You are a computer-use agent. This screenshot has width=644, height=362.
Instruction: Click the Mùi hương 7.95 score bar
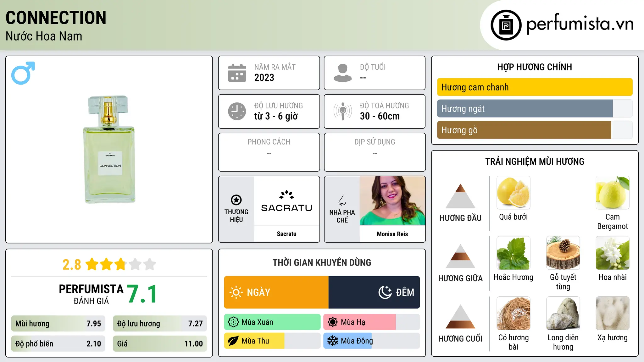[58, 323]
